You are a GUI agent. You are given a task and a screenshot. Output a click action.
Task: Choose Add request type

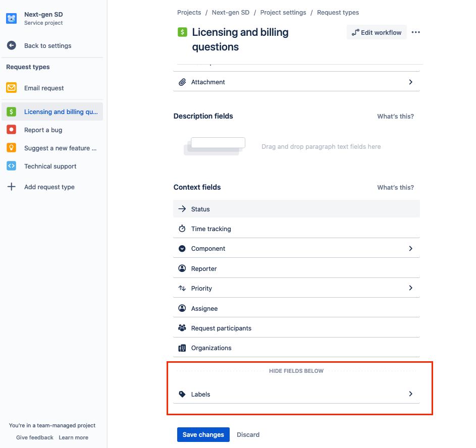(x=52, y=187)
